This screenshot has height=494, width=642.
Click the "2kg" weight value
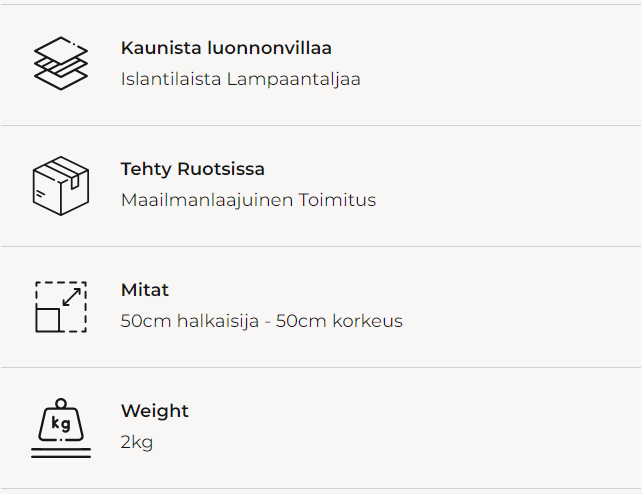pyautogui.click(x=137, y=442)
